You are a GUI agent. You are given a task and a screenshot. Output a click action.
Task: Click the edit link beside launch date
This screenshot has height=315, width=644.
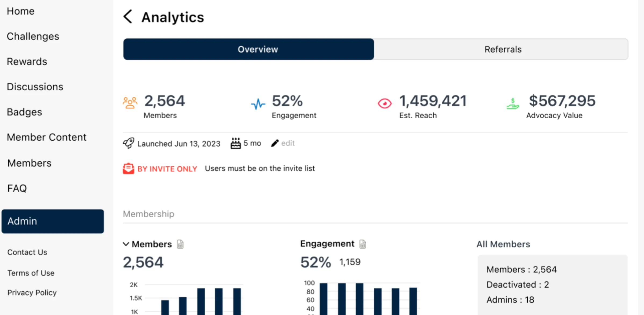pos(288,143)
